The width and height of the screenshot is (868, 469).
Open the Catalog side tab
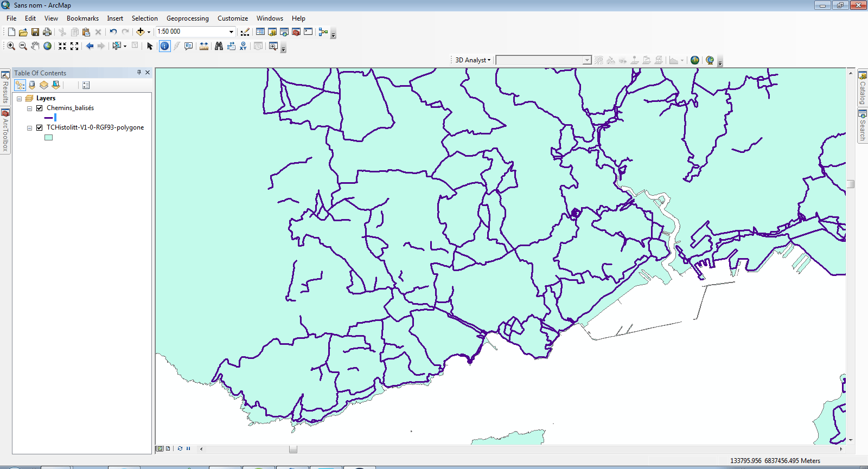(862, 88)
